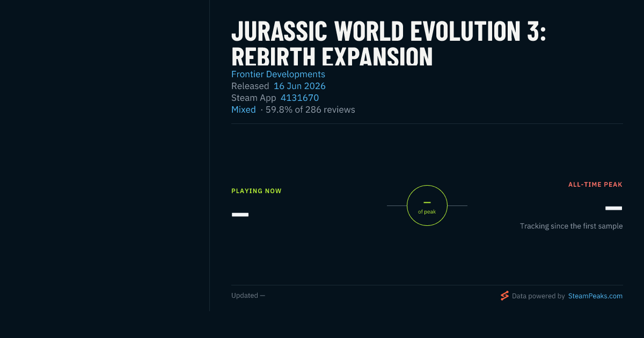Click the Mixed review rating
Screen dimensions: 644x338
point(244,109)
